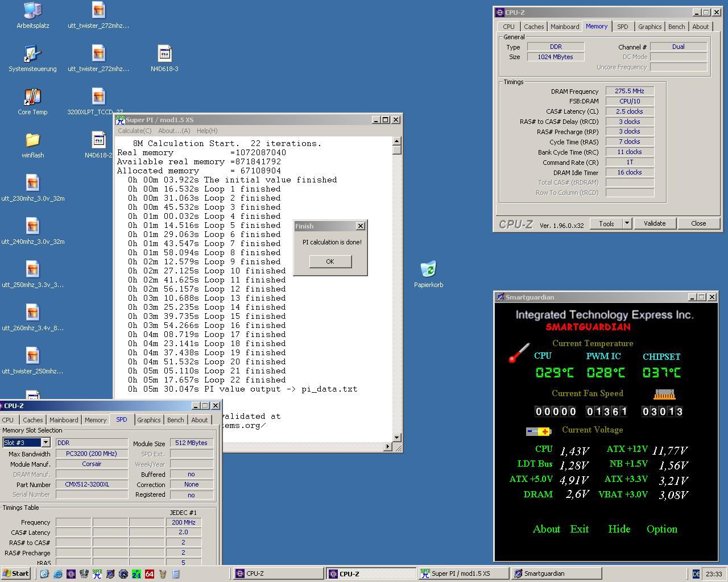This screenshot has height=582, width=728.
Task: Click the red 64 quick launch icon
Action: point(150,574)
